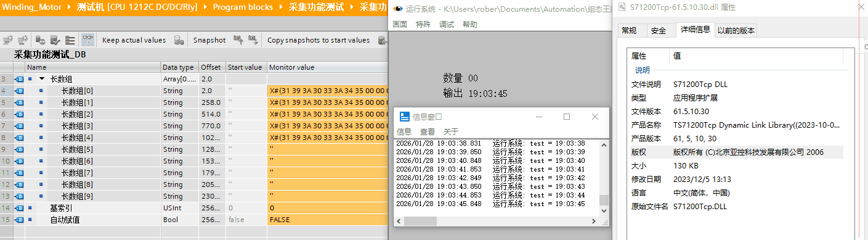
Task: Click the Name column header
Action: click(x=92, y=67)
